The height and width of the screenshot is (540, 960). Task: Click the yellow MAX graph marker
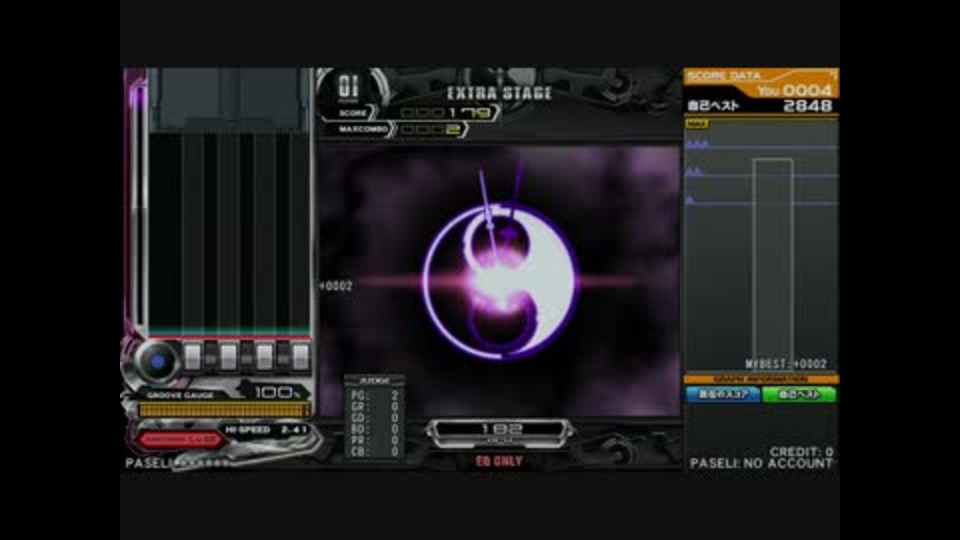[697, 124]
